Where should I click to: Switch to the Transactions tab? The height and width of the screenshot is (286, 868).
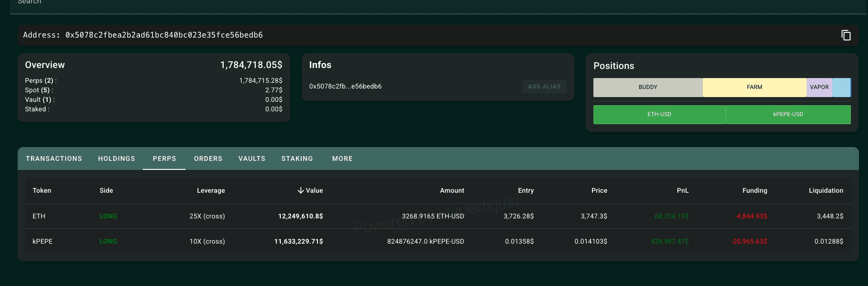tap(54, 158)
